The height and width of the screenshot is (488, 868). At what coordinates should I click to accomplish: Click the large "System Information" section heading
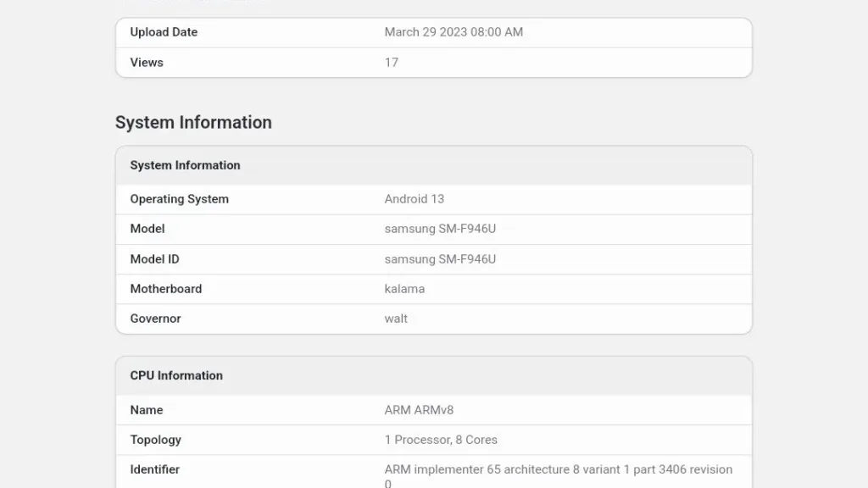[193, 122]
